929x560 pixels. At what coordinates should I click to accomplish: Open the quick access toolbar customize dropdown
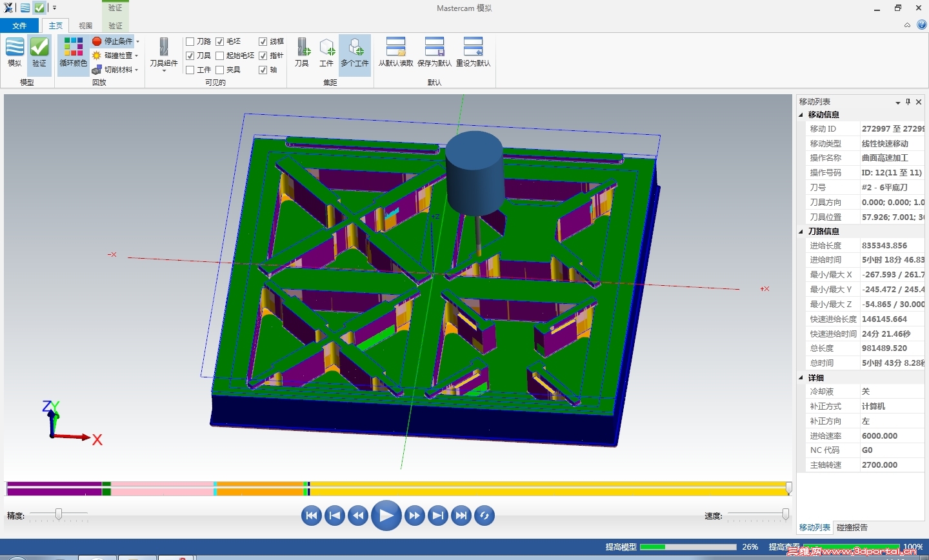55,8
